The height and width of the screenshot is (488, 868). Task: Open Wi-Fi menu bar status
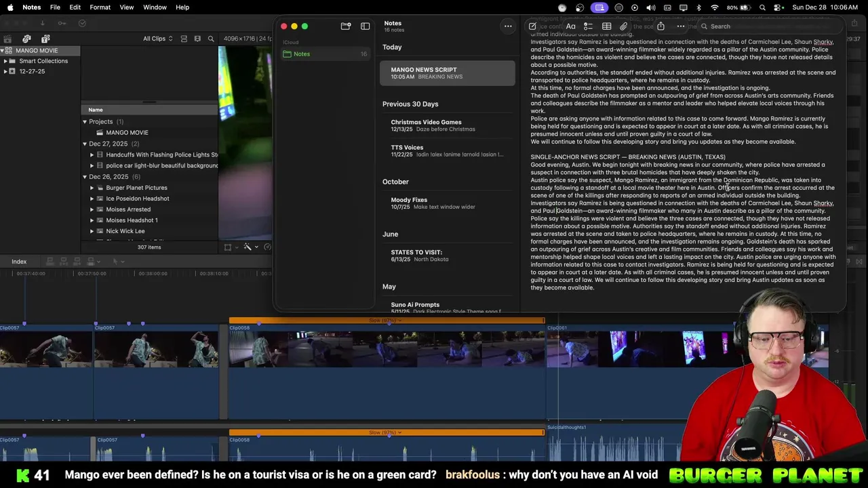click(715, 7)
